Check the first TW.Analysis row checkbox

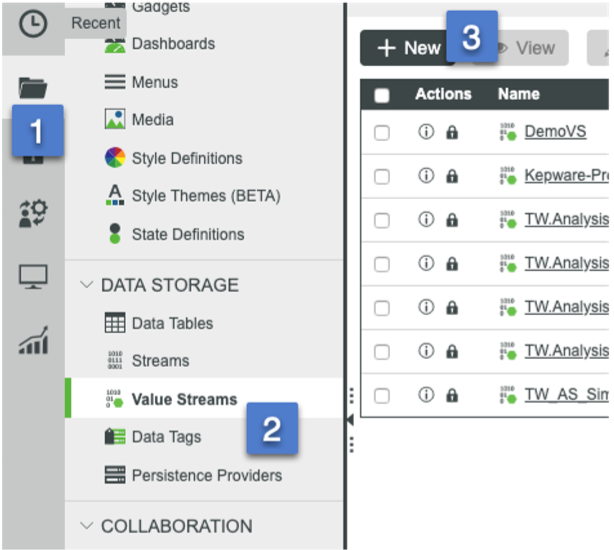382,220
